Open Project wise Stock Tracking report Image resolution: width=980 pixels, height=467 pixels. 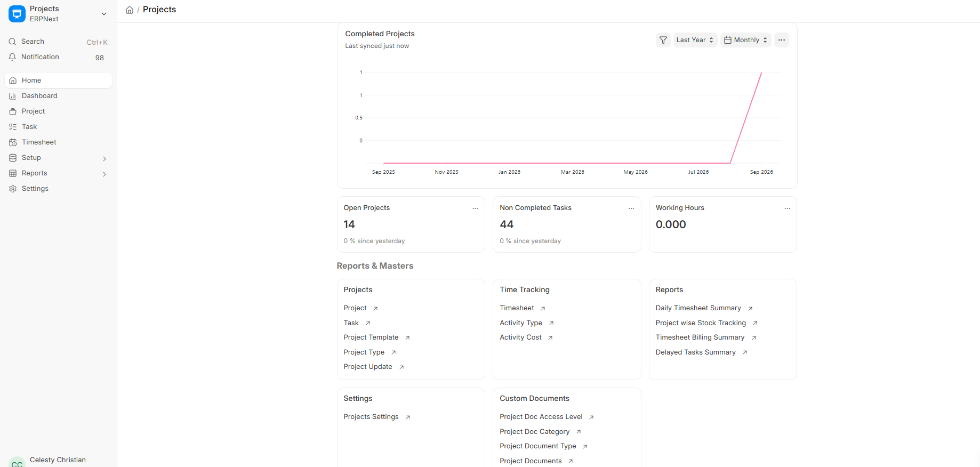(x=701, y=323)
